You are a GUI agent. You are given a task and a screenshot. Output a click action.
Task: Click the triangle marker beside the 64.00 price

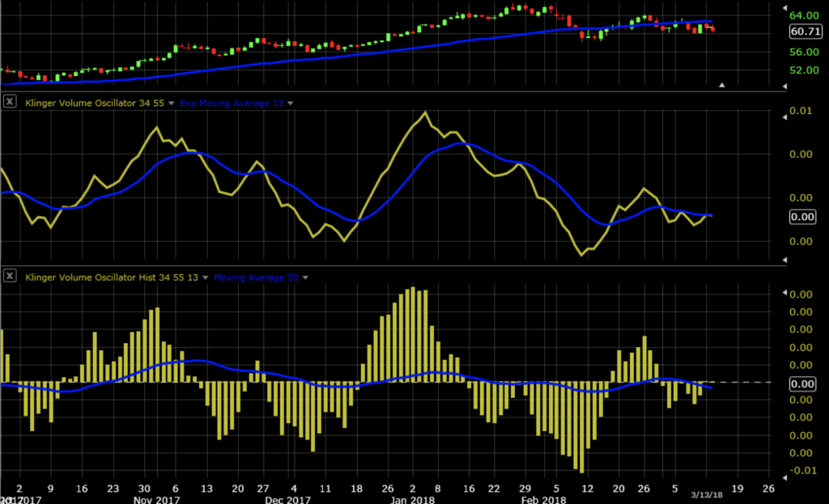pyautogui.click(x=784, y=14)
